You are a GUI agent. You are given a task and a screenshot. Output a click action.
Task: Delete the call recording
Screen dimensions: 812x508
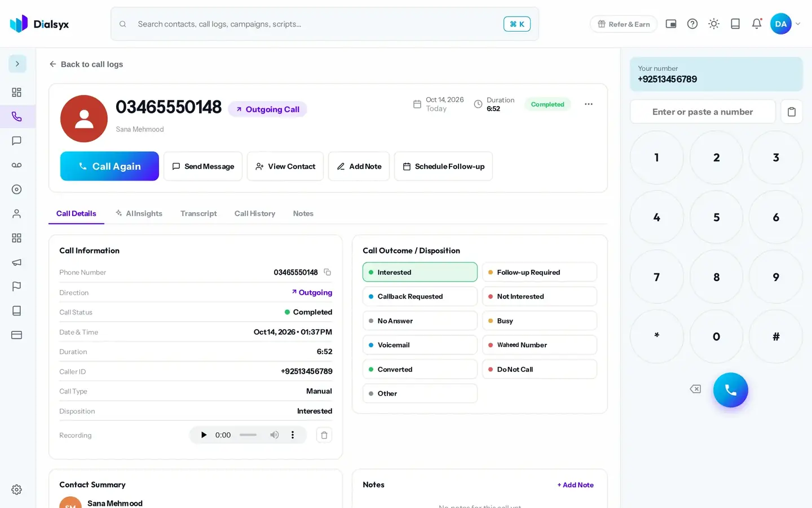324,435
